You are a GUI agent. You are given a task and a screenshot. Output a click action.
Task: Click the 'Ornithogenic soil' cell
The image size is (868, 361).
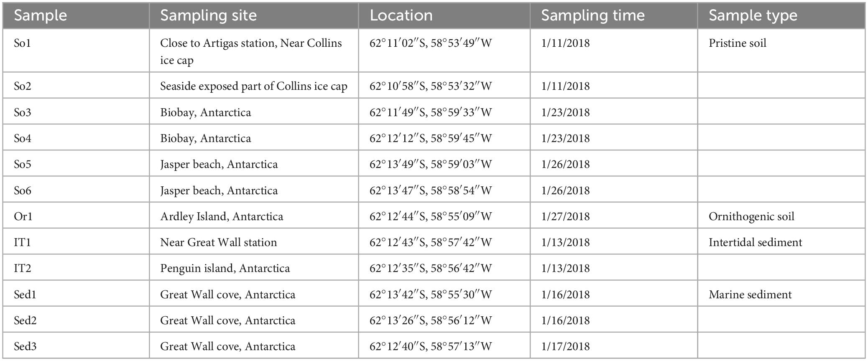781,216
